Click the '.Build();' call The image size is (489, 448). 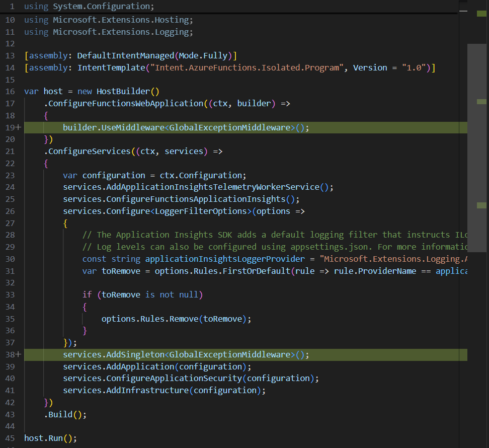65,415
